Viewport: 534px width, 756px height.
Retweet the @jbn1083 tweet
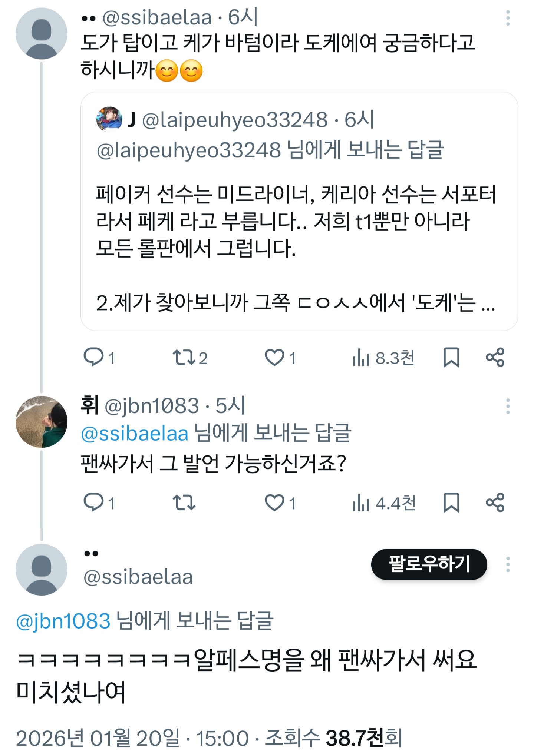[x=184, y=503]
